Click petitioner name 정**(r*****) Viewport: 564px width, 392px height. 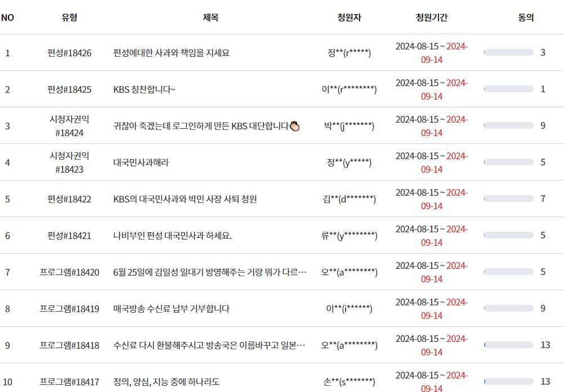[349, 51]
